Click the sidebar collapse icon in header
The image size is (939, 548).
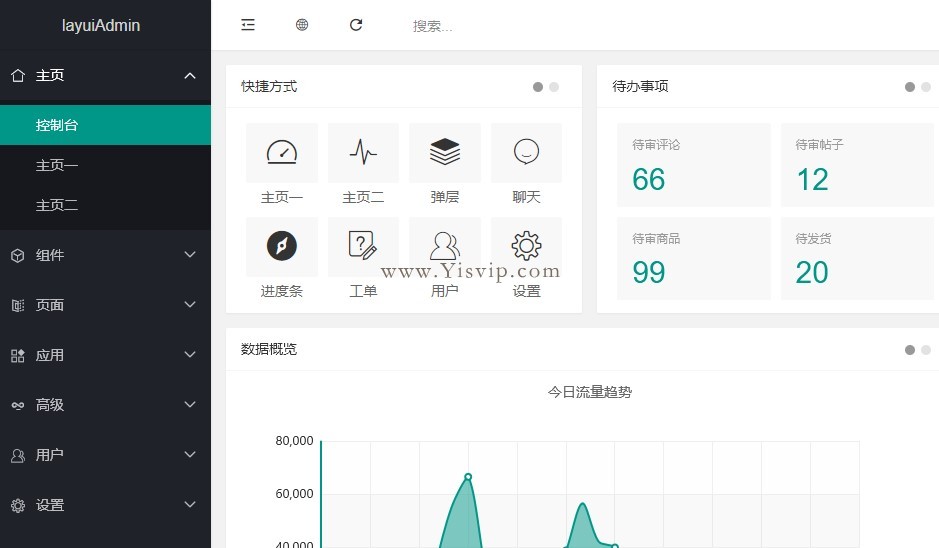248,25
